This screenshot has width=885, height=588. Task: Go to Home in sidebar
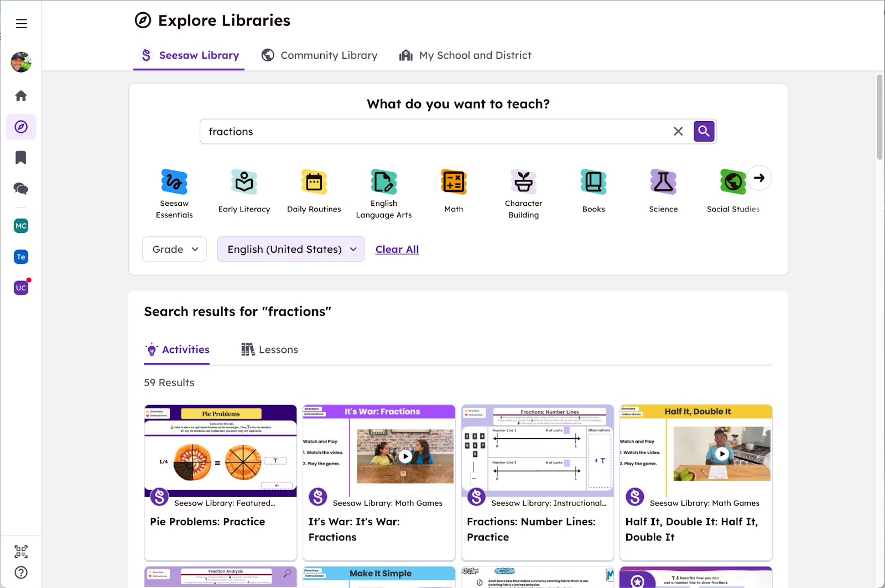pyautogui.click(x=21, y=96)
